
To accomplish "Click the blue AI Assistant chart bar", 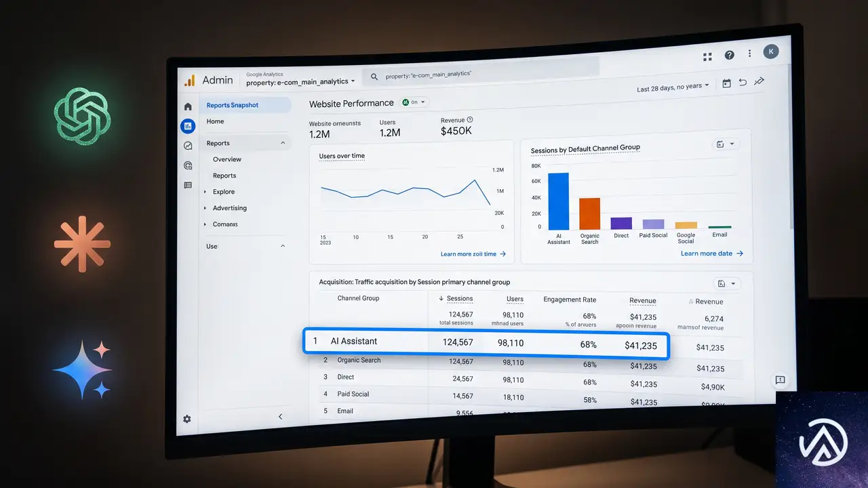I will (x=559, y=201).
